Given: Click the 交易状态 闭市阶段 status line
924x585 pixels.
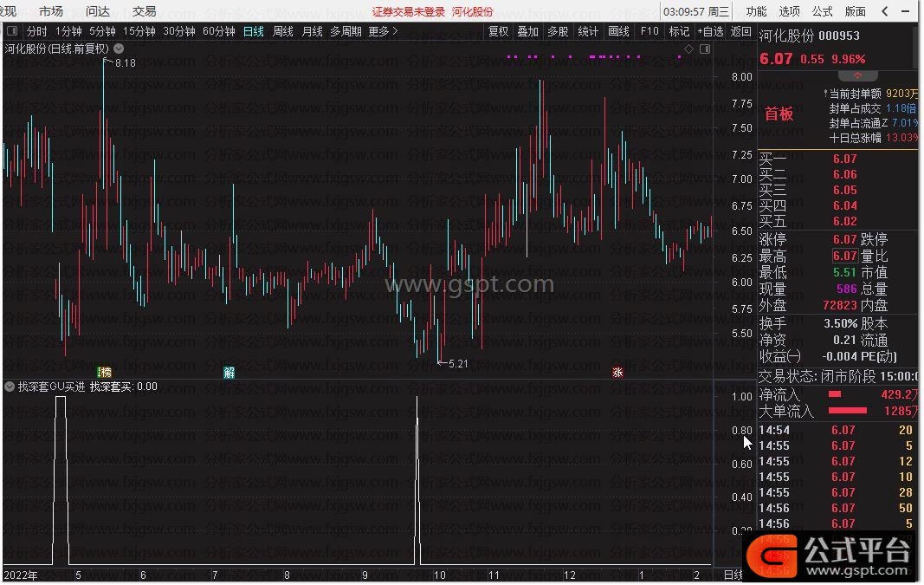Looking at the screenshot, I should coord(837,376).
